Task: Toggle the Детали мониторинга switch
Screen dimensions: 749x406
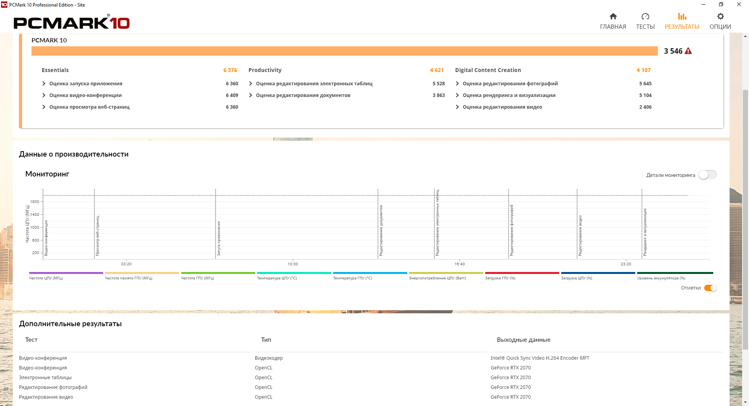Action: pos(707,175)
